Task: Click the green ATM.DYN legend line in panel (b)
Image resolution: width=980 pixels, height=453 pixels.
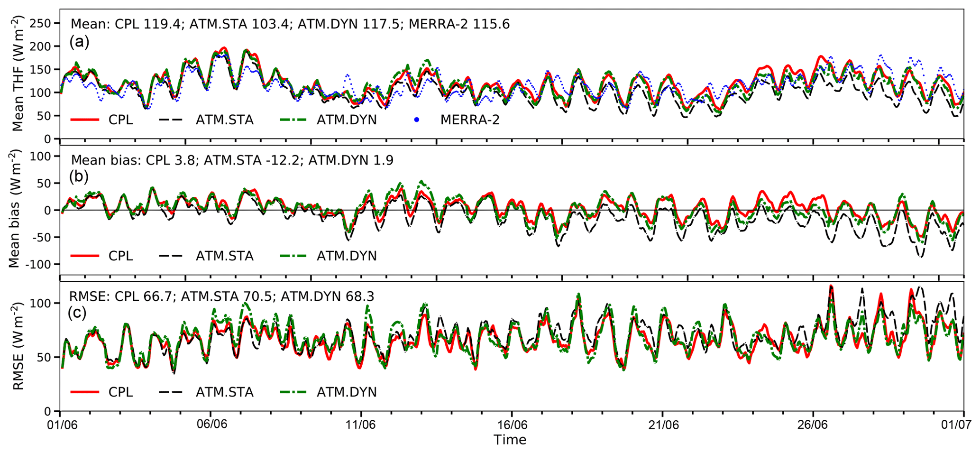Action: [x=293, y=256]
